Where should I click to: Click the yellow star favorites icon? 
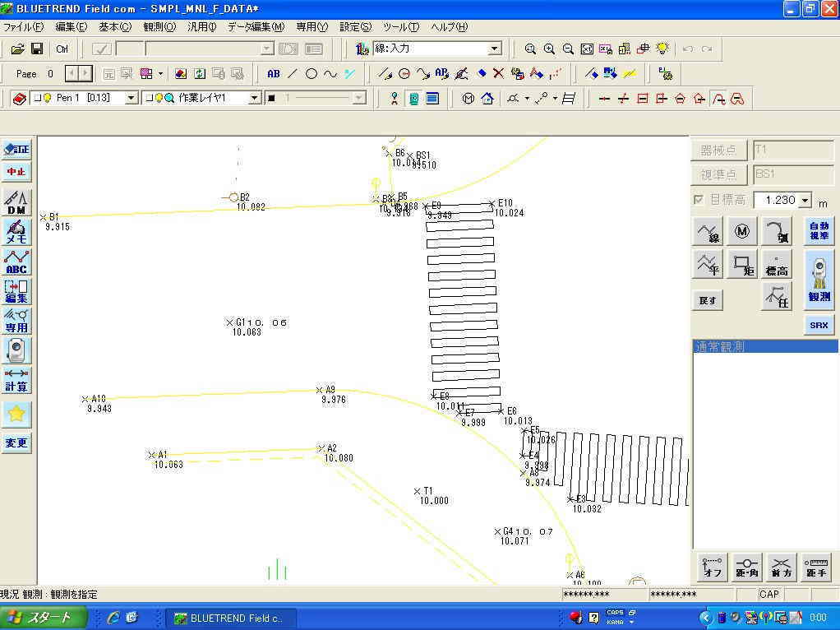[16, 414]
